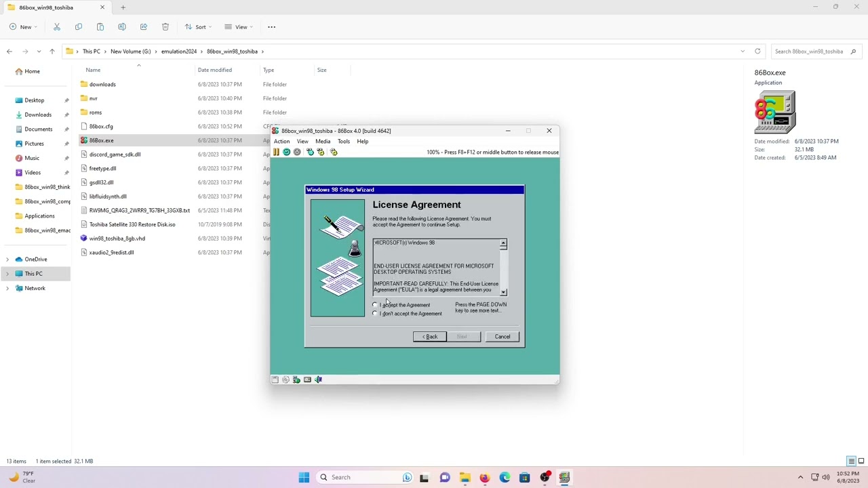Open the address bar history dropdown
Viewport: 868px width, 488px height.
[x=743, y=52]
